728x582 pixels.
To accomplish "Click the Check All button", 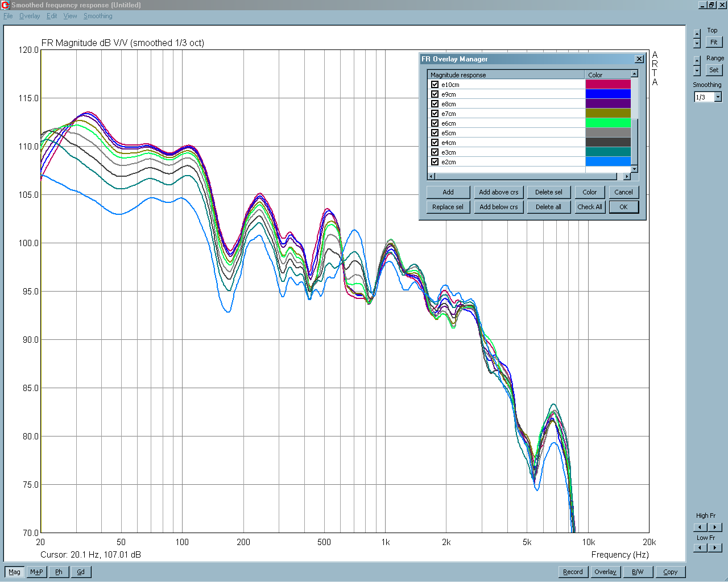I will (x=590, y=207).
